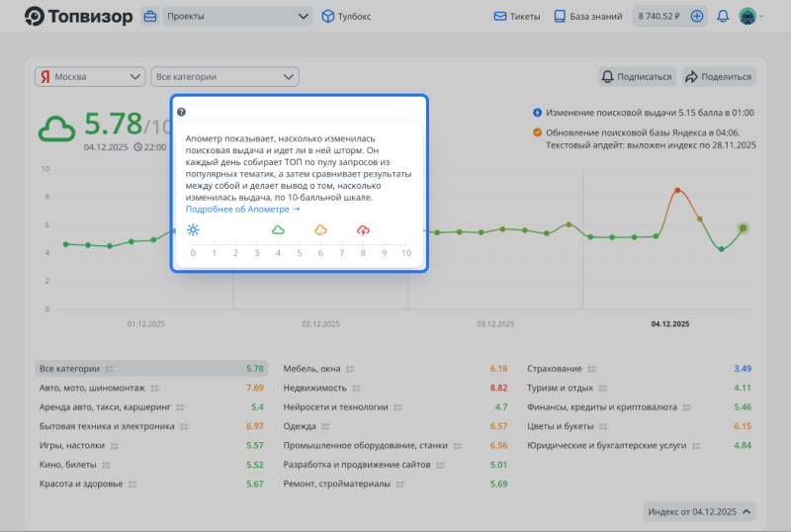Click value 3.49 for Страхование
This screenshot has width=791, height=532.
743,369
